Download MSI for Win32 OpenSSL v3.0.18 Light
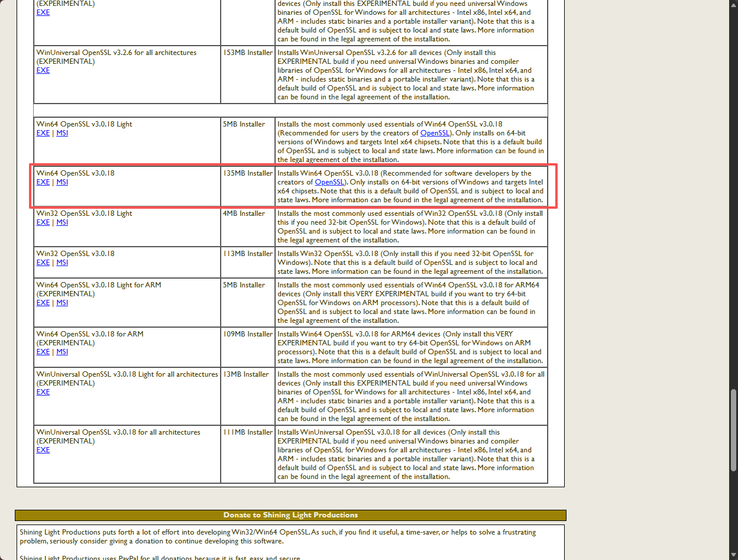The width and height of the screenshot is (738, 560). 62,222
